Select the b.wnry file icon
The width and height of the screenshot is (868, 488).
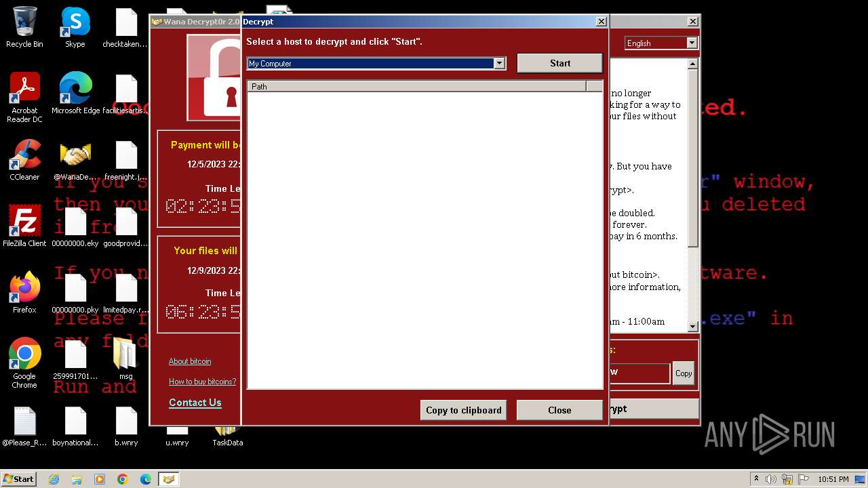click(x=125, y=426)
